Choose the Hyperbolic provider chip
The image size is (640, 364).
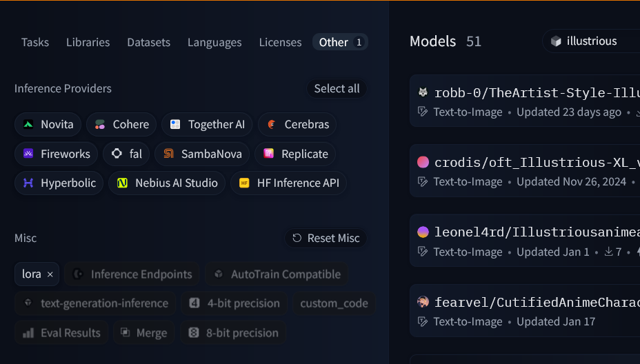tap(59, 183)
